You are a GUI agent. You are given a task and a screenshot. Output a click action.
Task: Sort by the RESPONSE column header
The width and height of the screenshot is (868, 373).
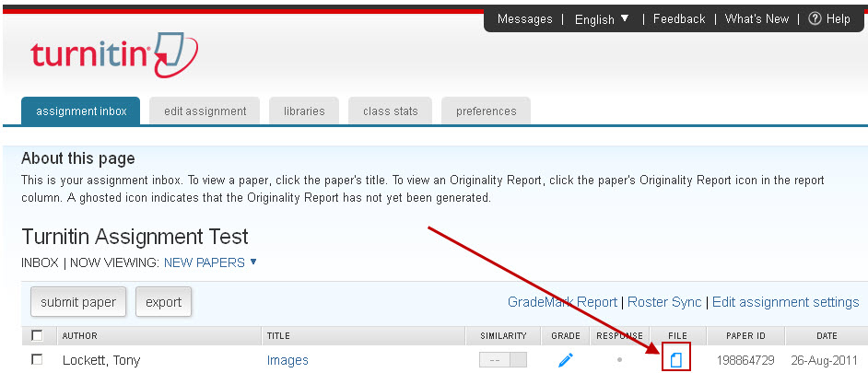tap(619, 336)
